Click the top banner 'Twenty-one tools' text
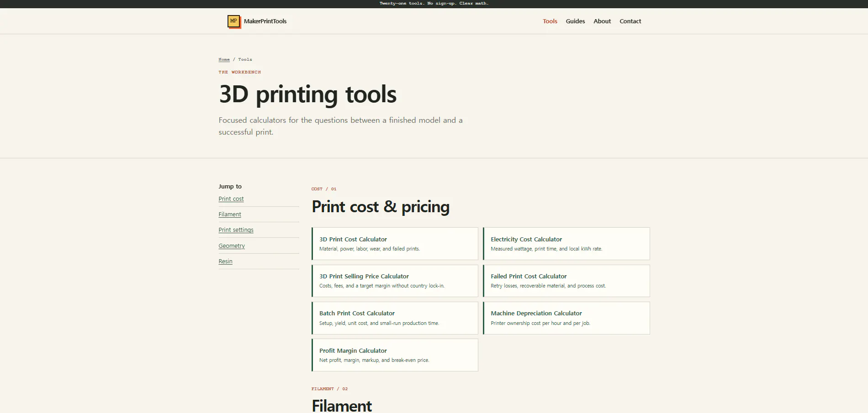The width and height of the screenshot is (868, 413). (434, 3)
